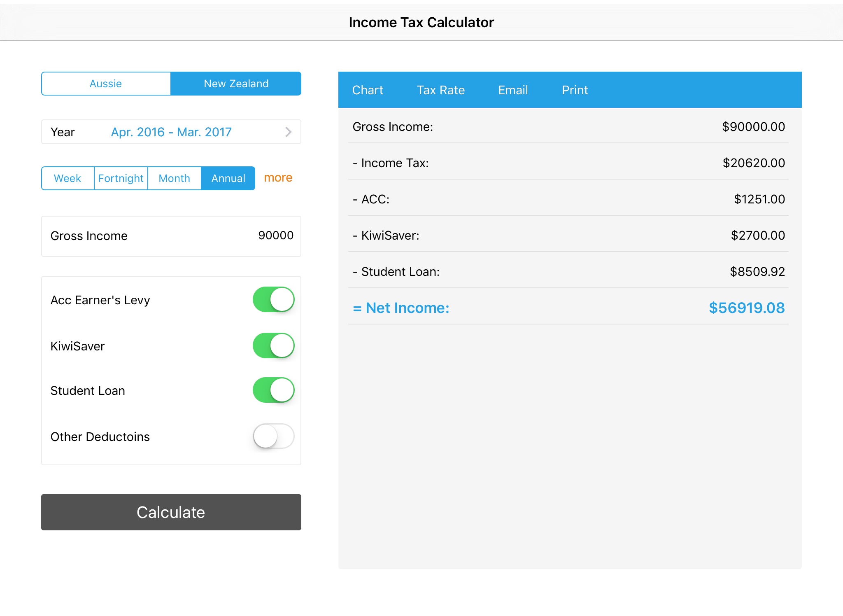Turn off the KiwiSaver switch
Viewport: 843px width, 616px height.
click(273, 345)
